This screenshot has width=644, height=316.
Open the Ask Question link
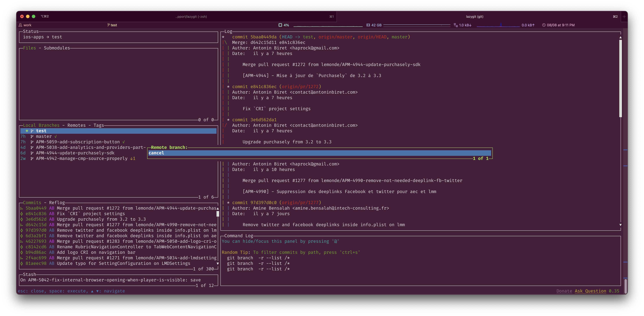pos(590,291)
